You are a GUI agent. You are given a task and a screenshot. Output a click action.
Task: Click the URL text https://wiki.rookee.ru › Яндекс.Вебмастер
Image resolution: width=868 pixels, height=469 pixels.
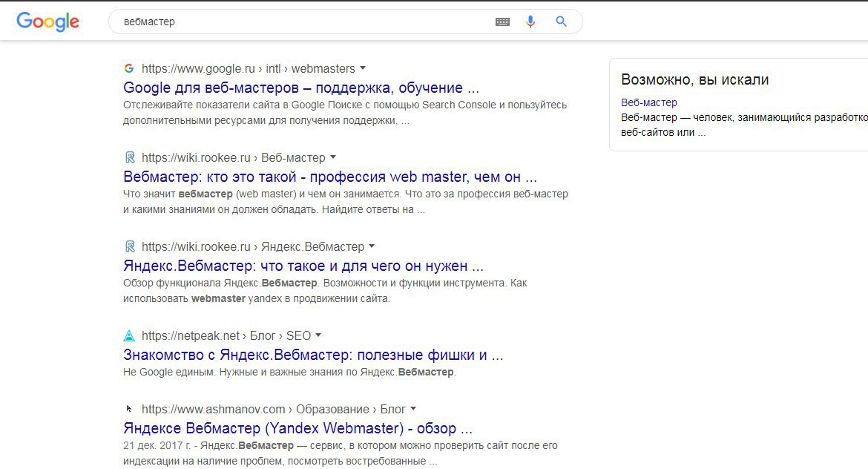253,247
